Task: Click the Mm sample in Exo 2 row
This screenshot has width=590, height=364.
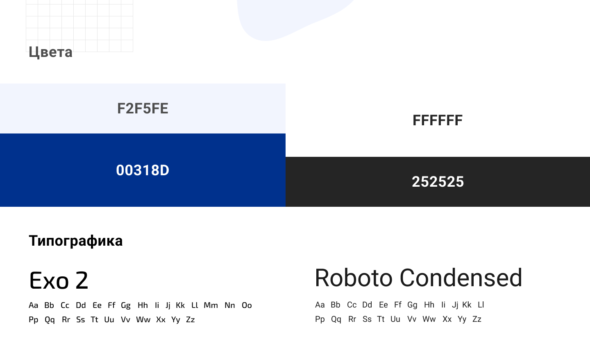Action: pyautogui.click(x=211, y=305)
